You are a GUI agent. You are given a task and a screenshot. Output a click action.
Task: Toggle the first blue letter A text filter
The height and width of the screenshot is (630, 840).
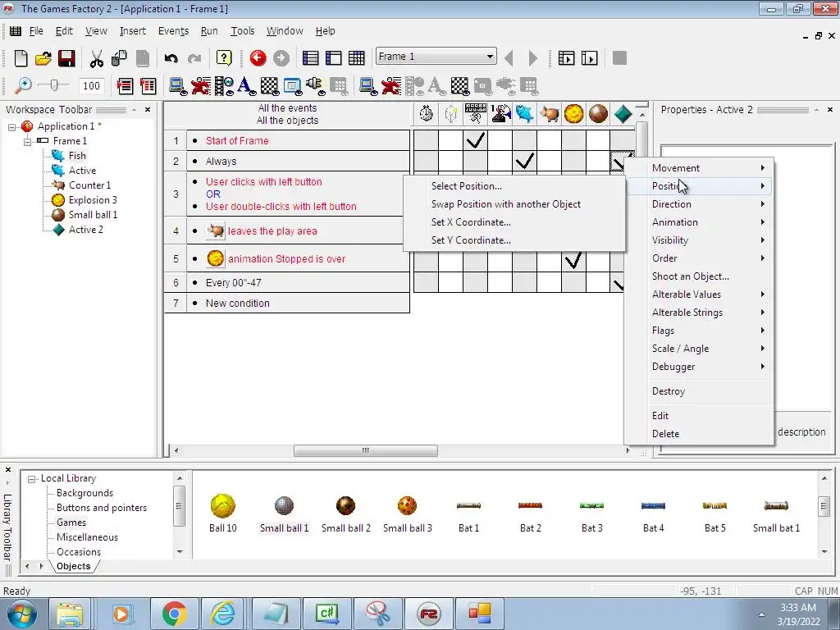coord(246,85)
